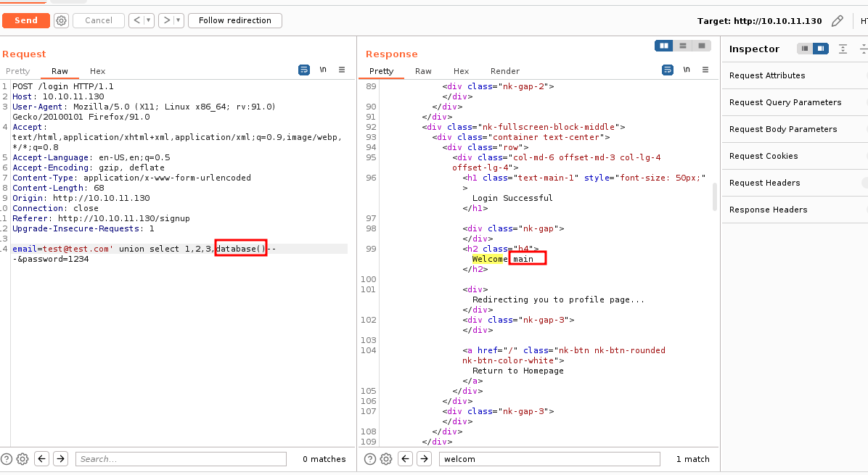Toggle non-printable chars in Response
Image resolution: width=868 pixels, height=475 pixels.
[x=687, y=70]
